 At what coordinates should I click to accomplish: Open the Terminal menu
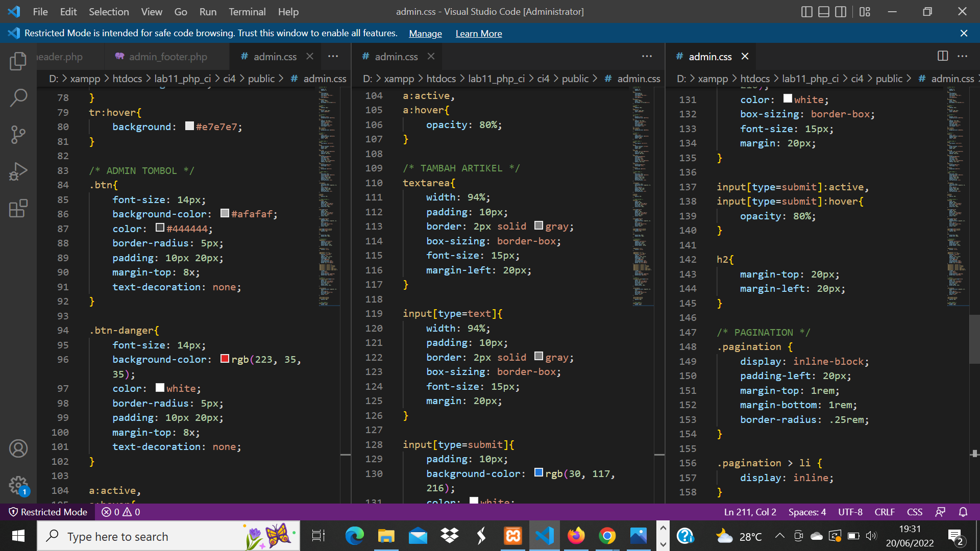(x=247, y=11)
